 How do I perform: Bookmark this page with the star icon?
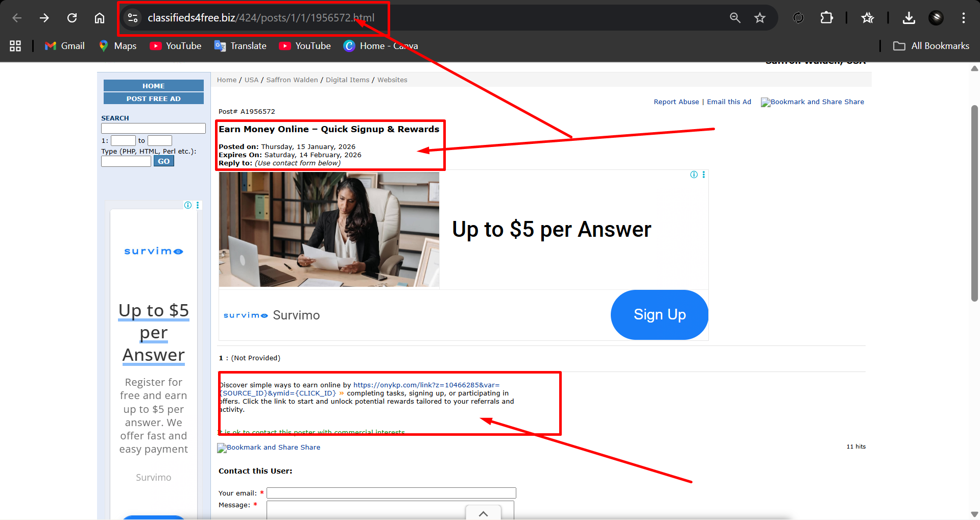point(760,18)
